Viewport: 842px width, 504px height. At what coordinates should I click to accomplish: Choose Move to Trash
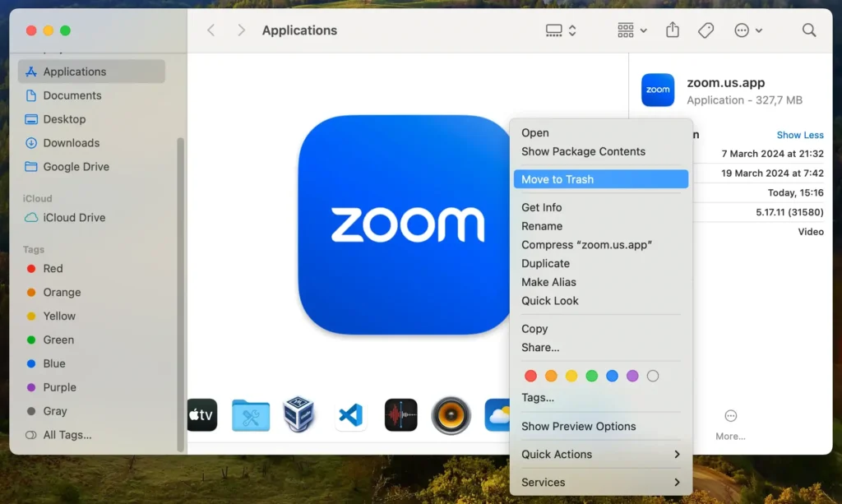601,179
